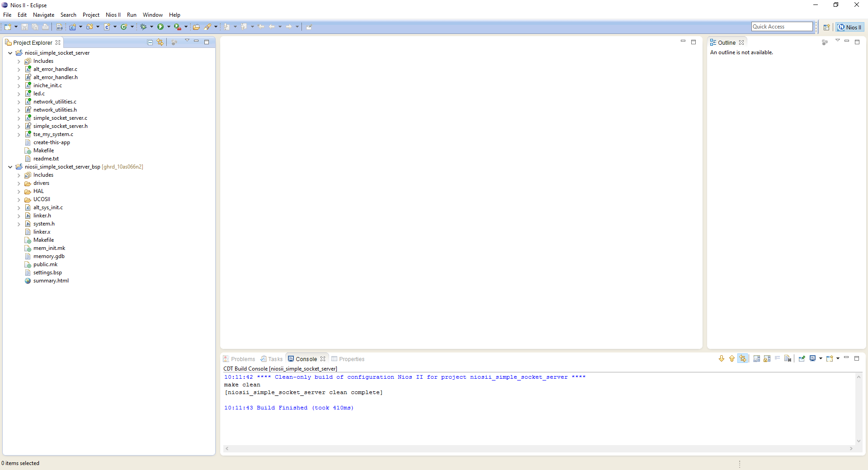The image size is (868, 470).
Task: Close the Outline view tab
Action: coord(741,42)
